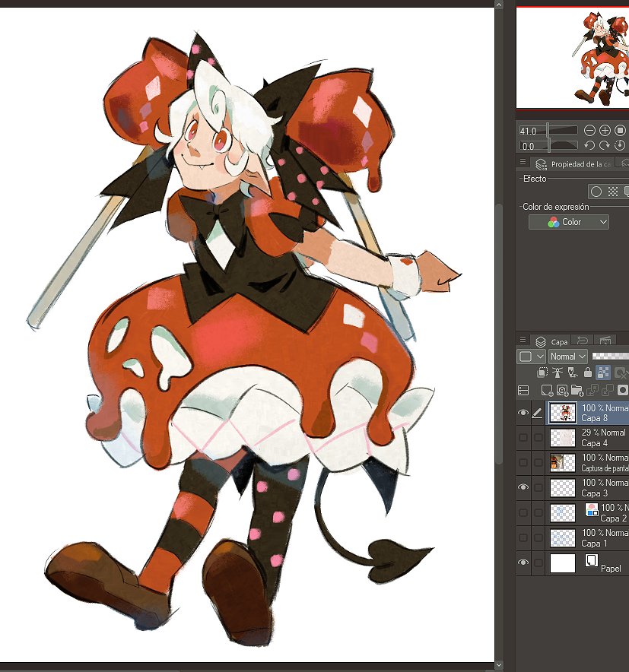Select the Captura de pantalla layer

tap(588, 462)
